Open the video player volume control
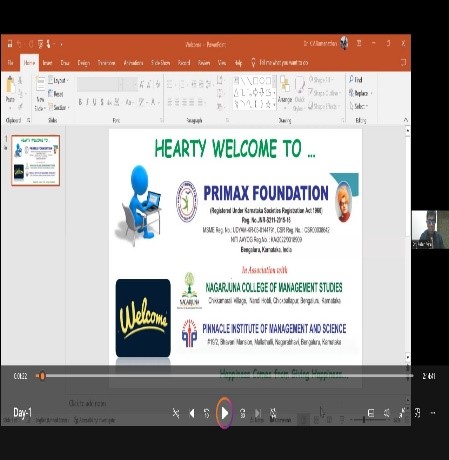This screenshot has height=460, width=449. click(387, 413)
